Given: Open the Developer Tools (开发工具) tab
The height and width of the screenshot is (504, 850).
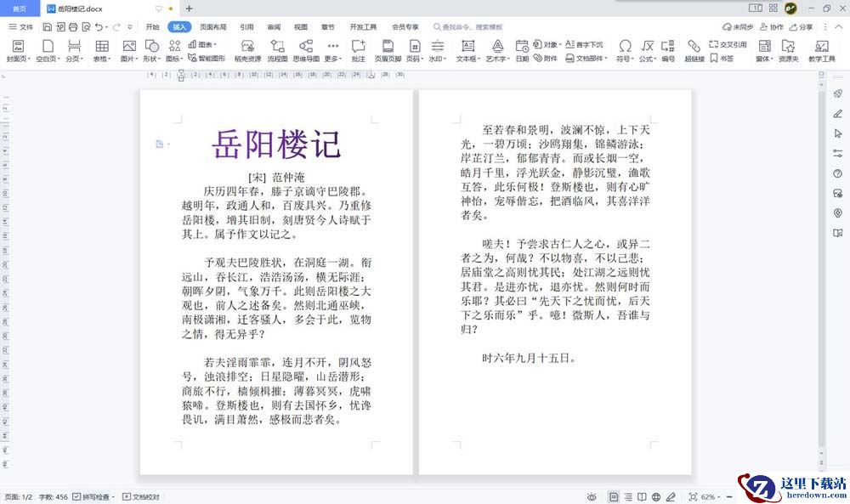Looking at the screenshot, I should pyautogui.click(x=363, y=26).
